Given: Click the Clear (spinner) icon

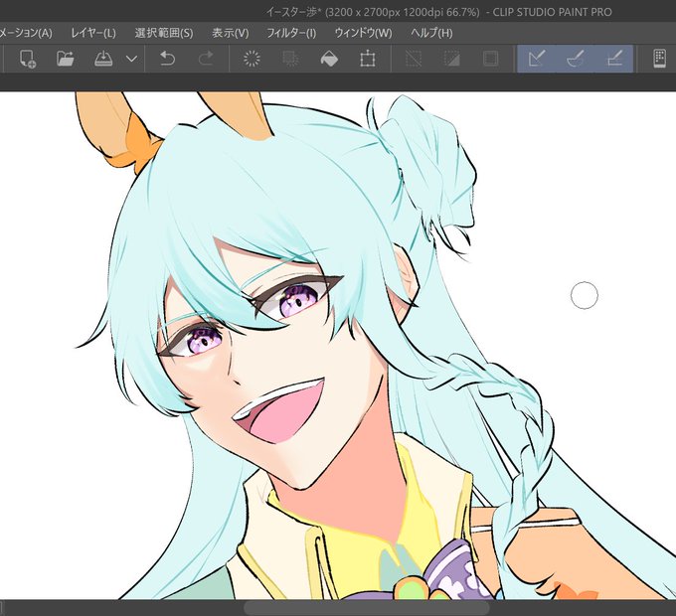Looking at the screenshot, I should (252, 59).
